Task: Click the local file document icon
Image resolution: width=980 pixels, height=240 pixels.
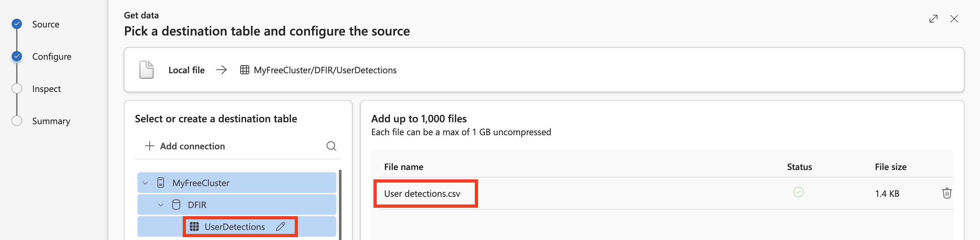Action: click(x=147, y=70)
